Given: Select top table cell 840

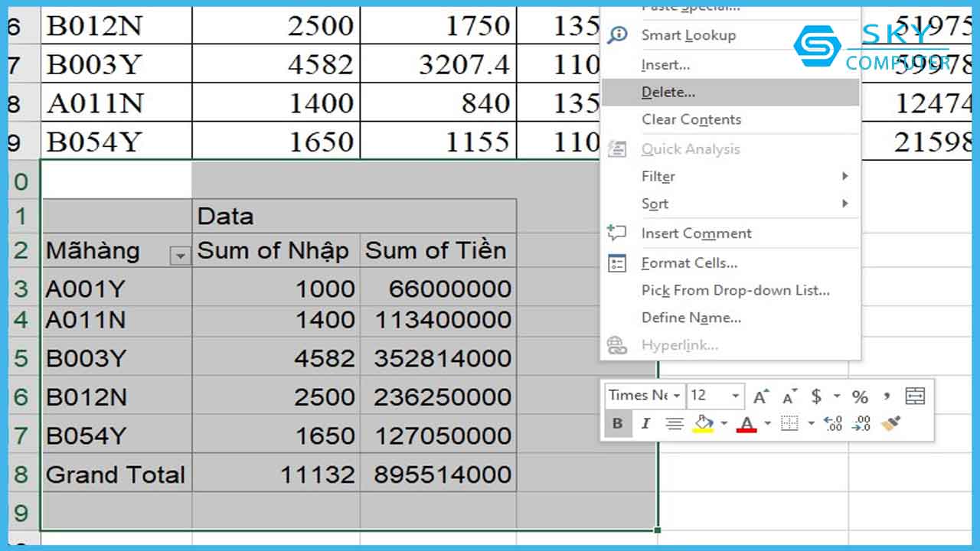Looking at the screenshot, I should tap(438, 103).
